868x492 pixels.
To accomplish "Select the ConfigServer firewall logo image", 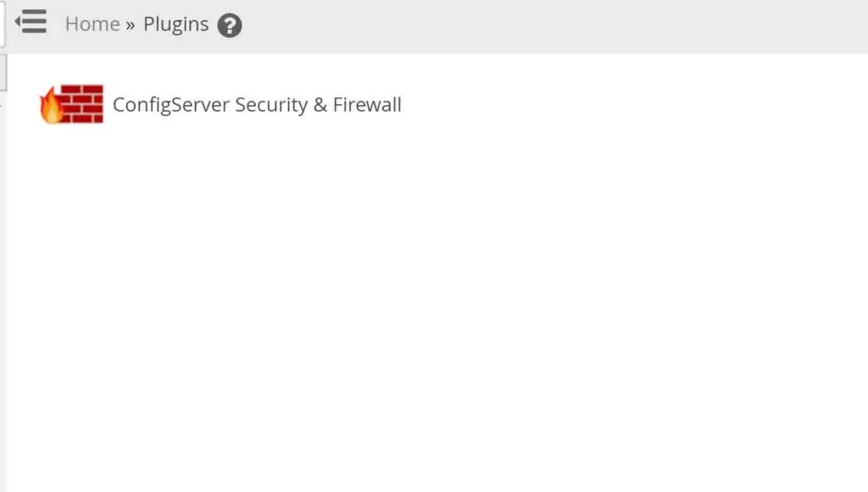I will coord(71,104).
